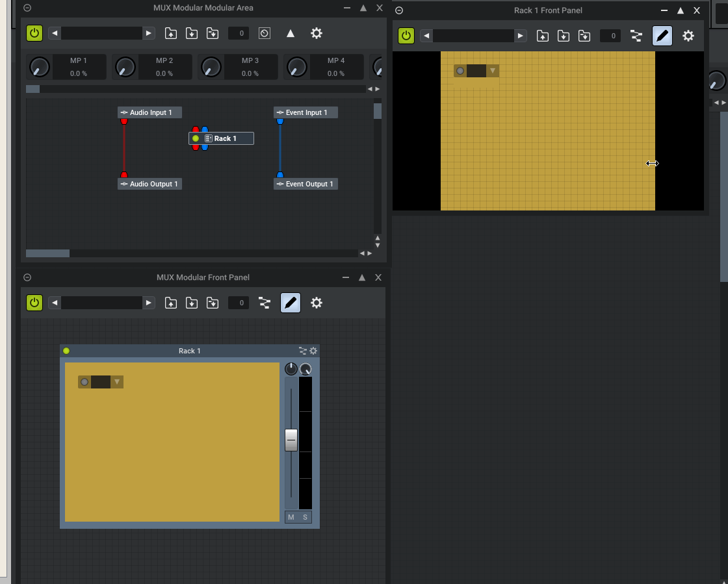Load preset icon in MUX Modular Modular Area
Image resolution: width=728 pixels, height=584 pixels.
pyautogui.click(x=171, y=33)
